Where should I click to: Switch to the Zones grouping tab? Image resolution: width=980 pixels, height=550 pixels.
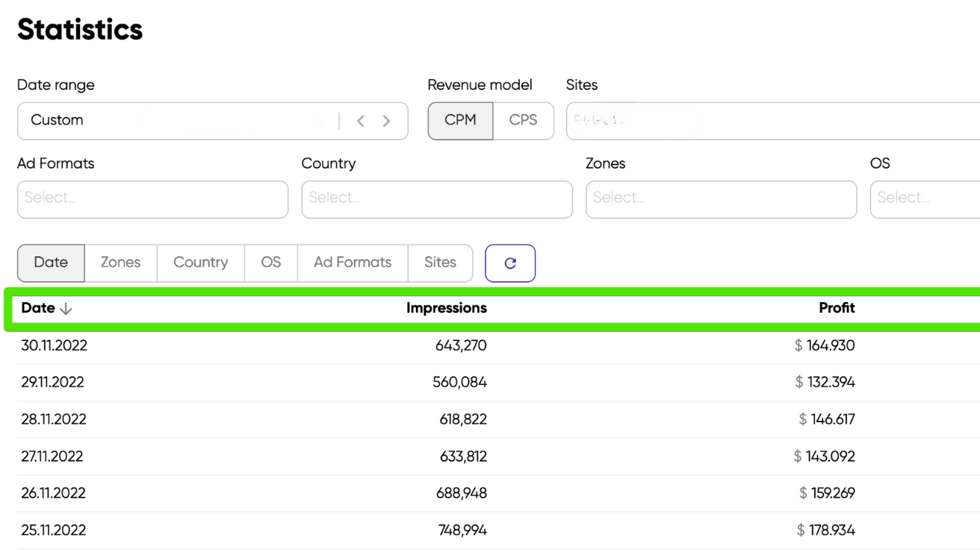click(x=120, y=262)
